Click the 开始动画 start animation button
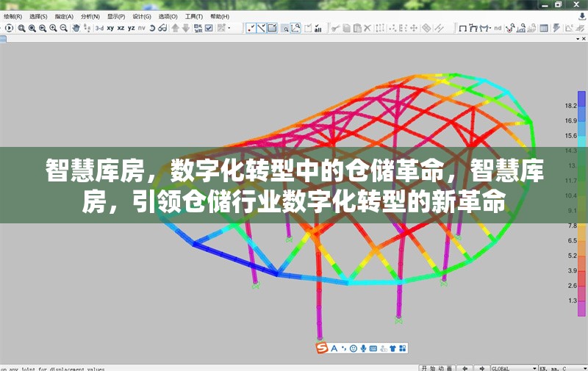 (437, 368)
